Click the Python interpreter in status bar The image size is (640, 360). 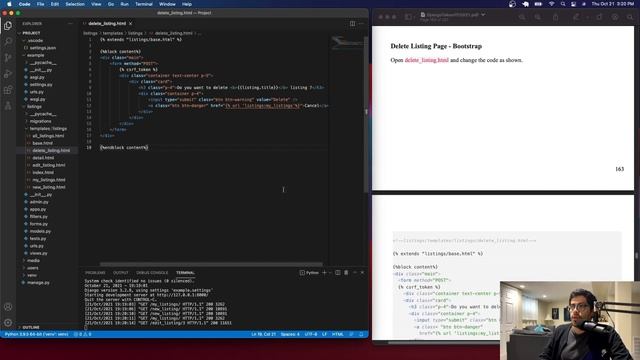pyautogui.click(x=36, y=334)
